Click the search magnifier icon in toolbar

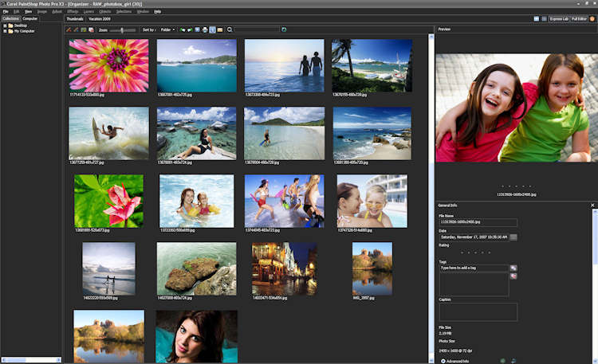(230, 29)
